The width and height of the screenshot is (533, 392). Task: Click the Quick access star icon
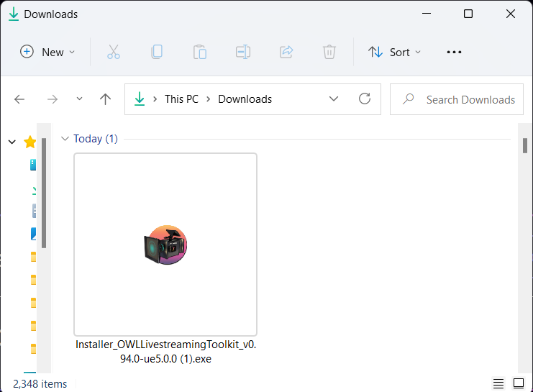click(x=30, y=142)
